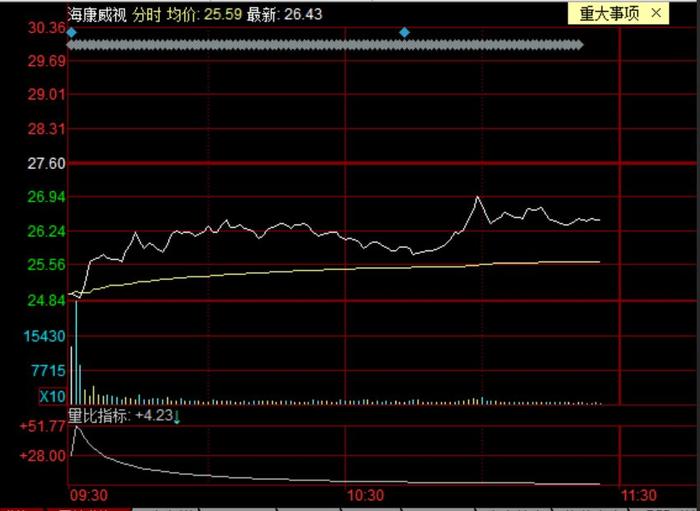Click the 11:30 time axis label
700x511 pixels.
(638, 495)
